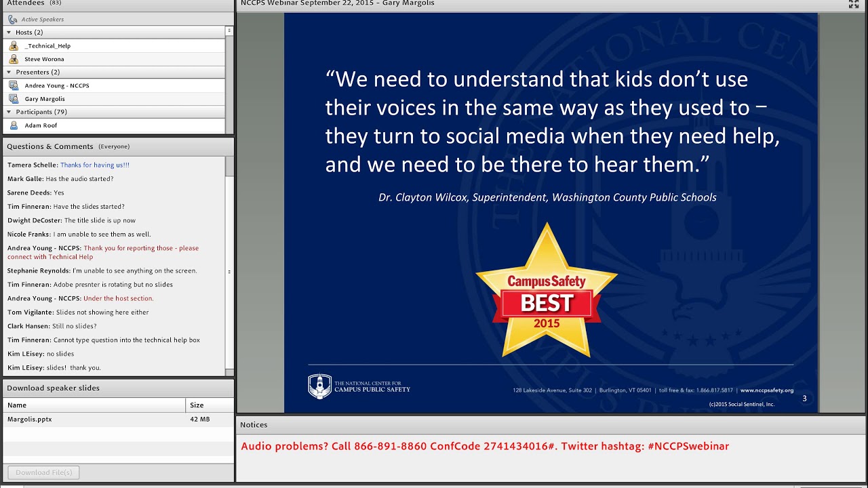Click Mark Galle's 'Has the audio started?' message
Viewport: 868px width, 488px height.
[60, 179]
